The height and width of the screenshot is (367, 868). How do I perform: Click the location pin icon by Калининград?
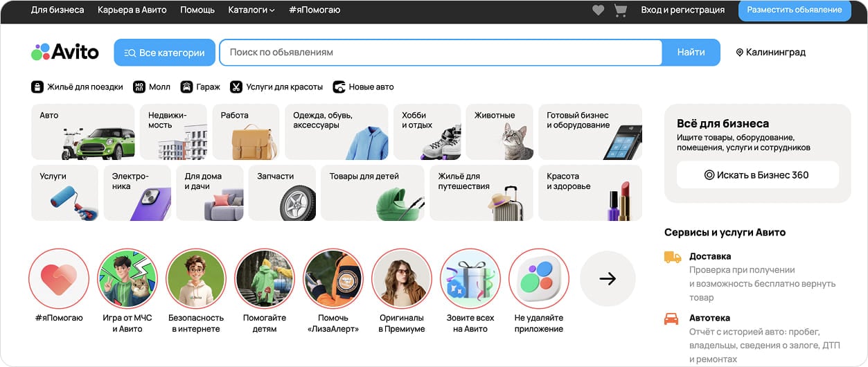[x=739, y=53]
